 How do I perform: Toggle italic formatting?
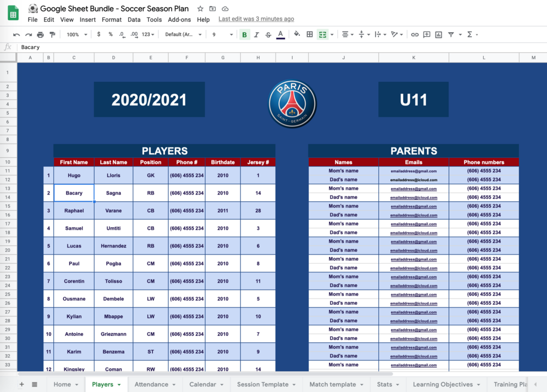coord(256,34)
